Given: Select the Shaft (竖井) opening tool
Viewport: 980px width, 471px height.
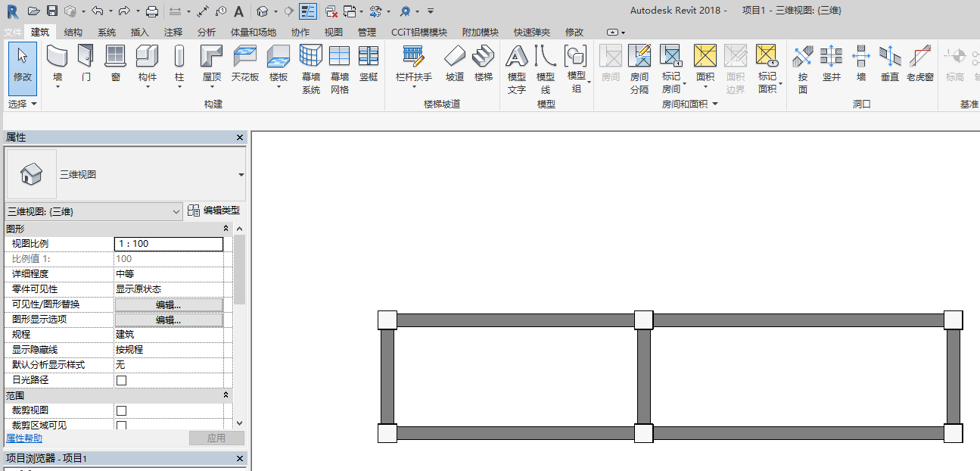Looking at the screenshot, I should click(832, 64).
